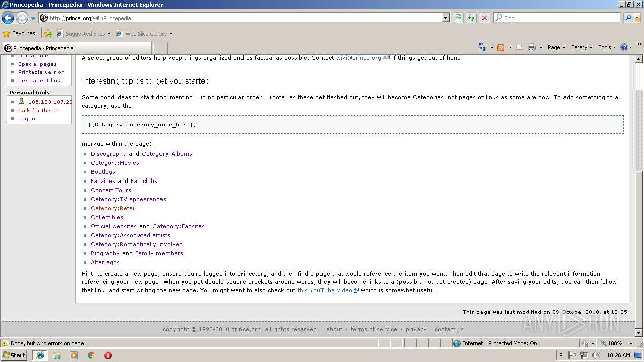Viewport: 644px width, 362px height.
Task: Open a new blank tab
Action: coord(160,48)
